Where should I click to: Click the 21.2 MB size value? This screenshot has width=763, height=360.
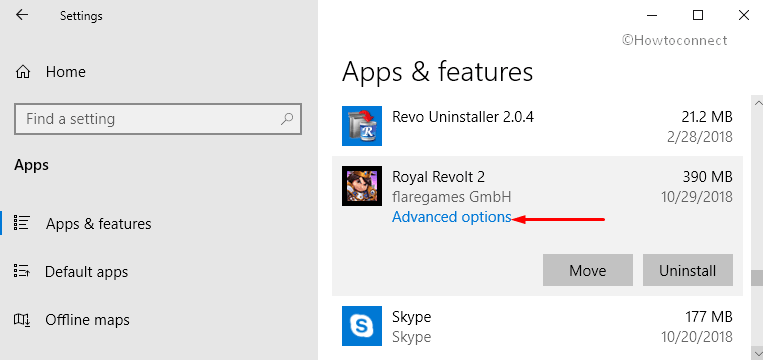[707, 117]
